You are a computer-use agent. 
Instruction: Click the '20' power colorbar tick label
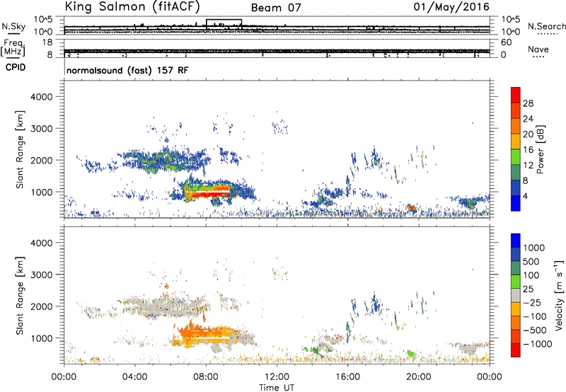528,134
